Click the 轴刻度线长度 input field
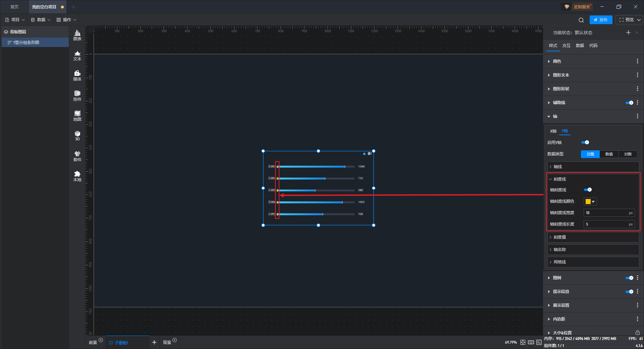 (609, 224)
